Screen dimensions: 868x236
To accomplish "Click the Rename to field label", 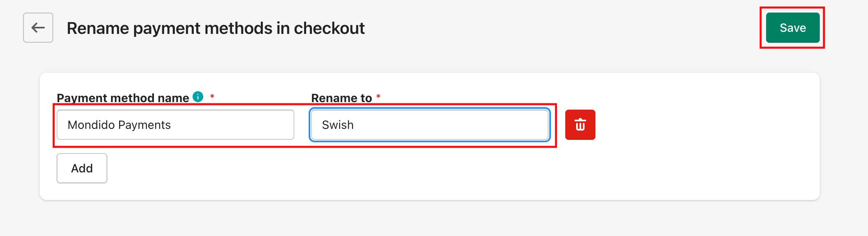I will pos(341,98).
